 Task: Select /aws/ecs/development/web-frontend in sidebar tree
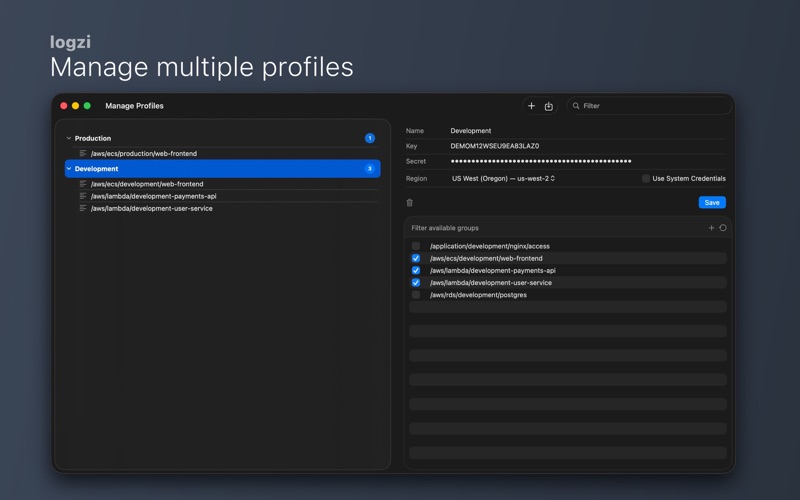(x=147, y=184)
